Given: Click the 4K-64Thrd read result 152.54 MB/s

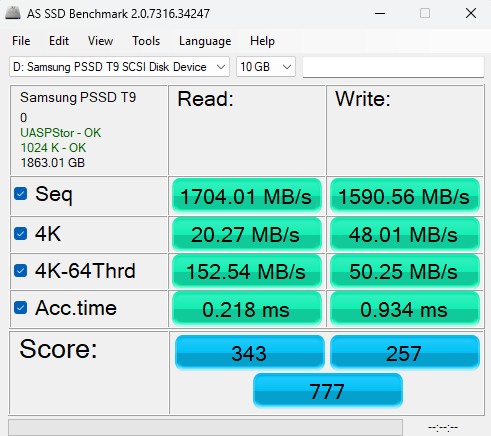Looking at the screenshot, I should pos(247,271).
